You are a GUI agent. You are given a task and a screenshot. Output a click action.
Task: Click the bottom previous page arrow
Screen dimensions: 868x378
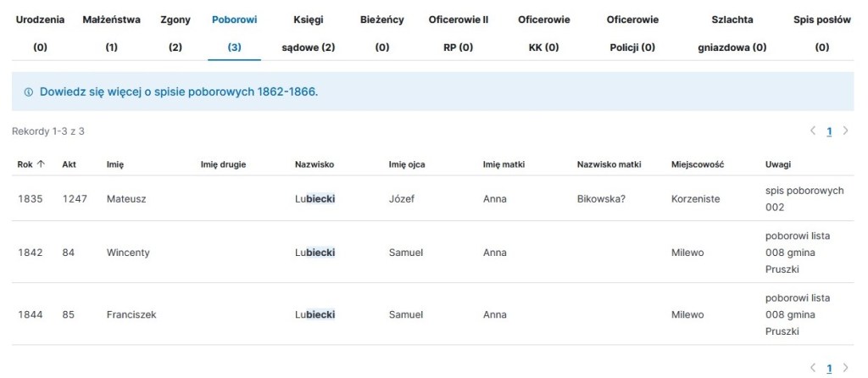(x=813, y=368)
